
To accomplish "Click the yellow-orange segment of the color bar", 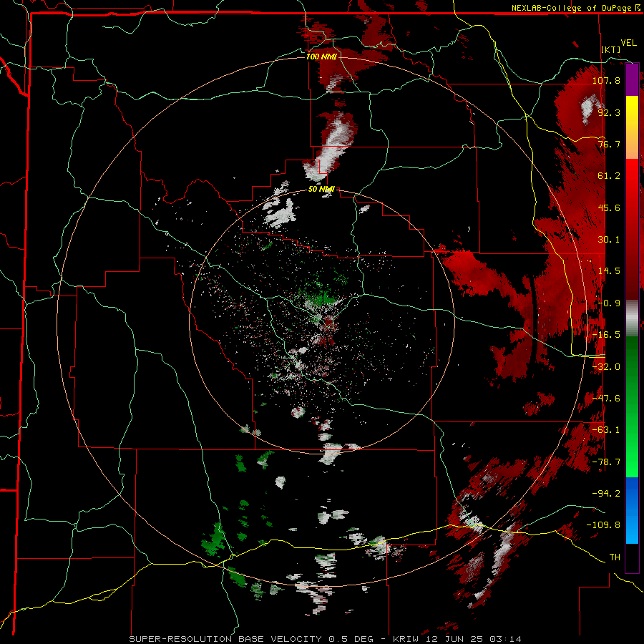I will 632,127.
